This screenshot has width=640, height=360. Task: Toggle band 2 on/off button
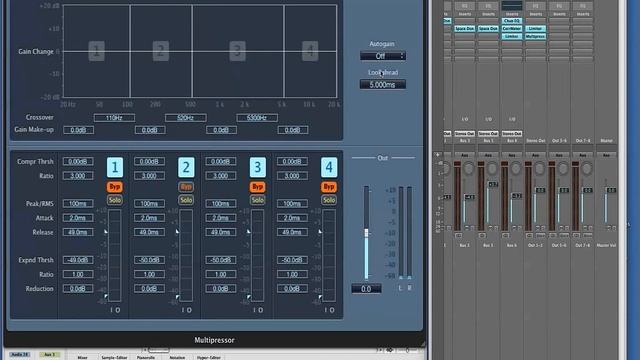pyautogui.click(x=186, y=167)
